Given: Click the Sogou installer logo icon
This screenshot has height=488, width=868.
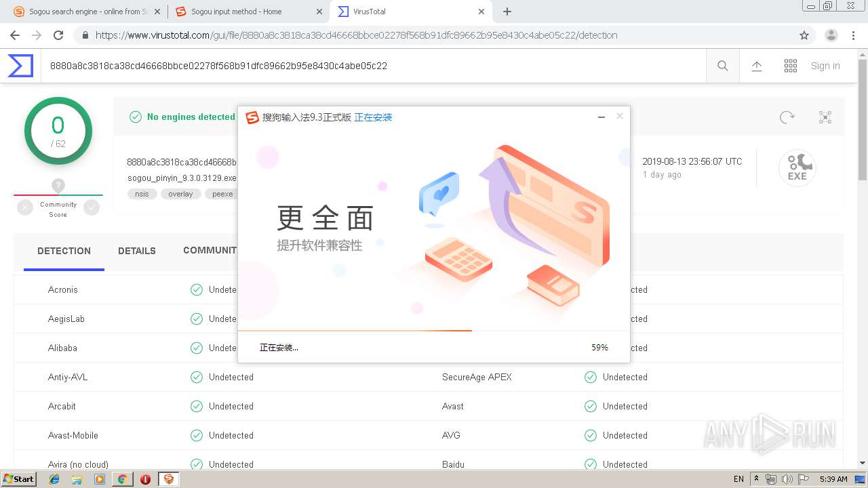Looking at the screenshot, I should click(252, 117).
